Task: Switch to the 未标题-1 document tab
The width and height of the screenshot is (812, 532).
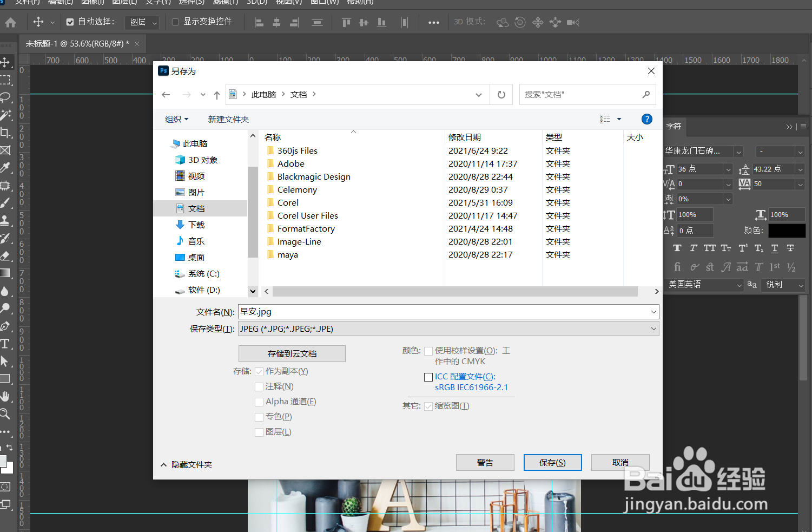Action: click(x=77, y=43)
